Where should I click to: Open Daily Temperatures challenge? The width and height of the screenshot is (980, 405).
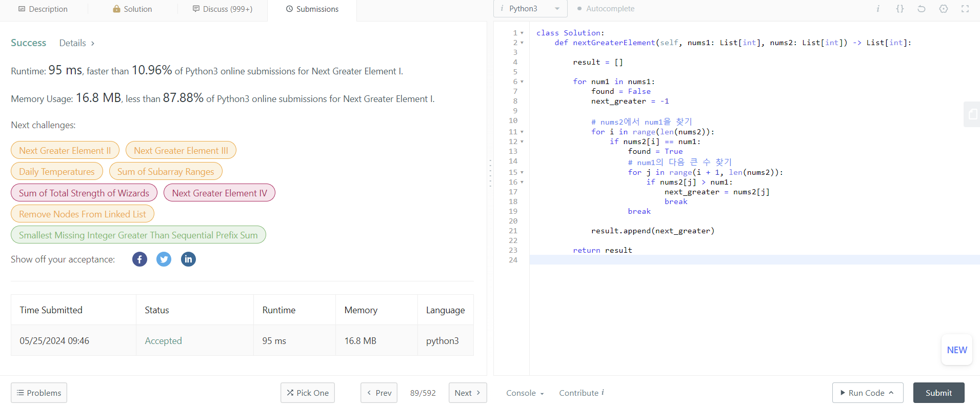click(57, 171)
